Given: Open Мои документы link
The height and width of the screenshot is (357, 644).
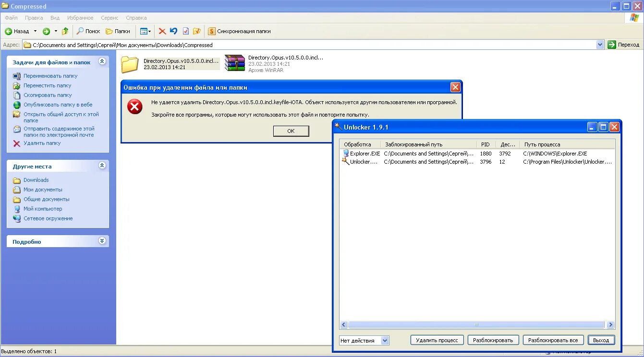Looking at the screenshot, I should click(43, 190).
